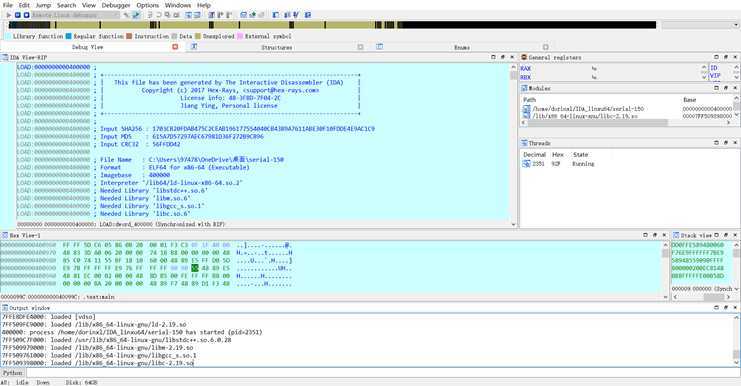Click the Enums tab icon
This screenshot has width=741, height=386.
379,47
